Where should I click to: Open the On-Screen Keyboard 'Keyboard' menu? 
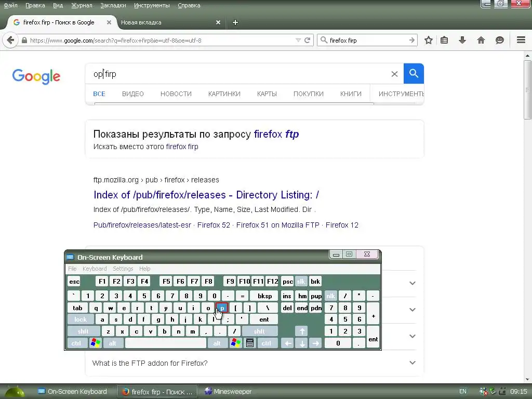[95, 269]
